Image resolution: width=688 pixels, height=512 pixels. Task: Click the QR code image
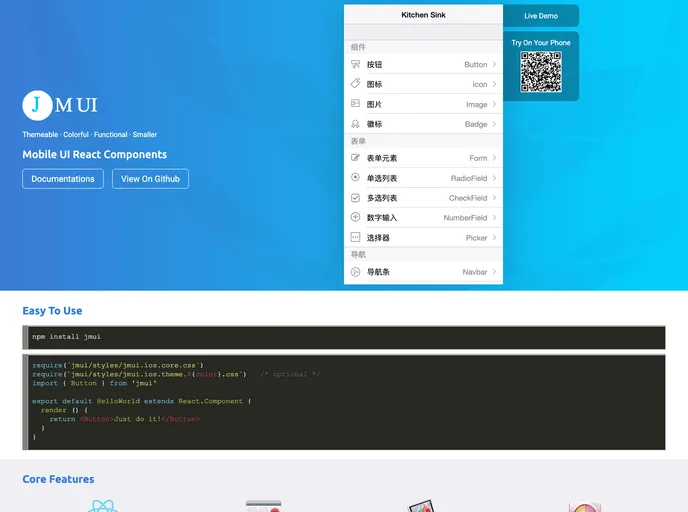click(541, 72)
